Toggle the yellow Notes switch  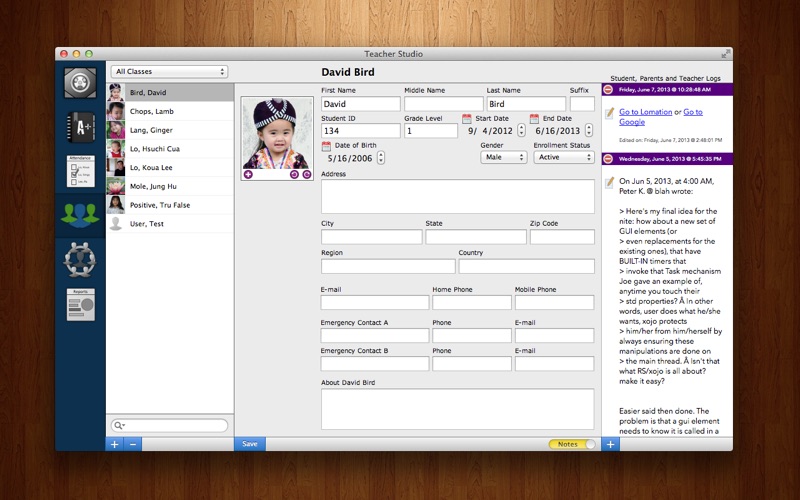573,444
